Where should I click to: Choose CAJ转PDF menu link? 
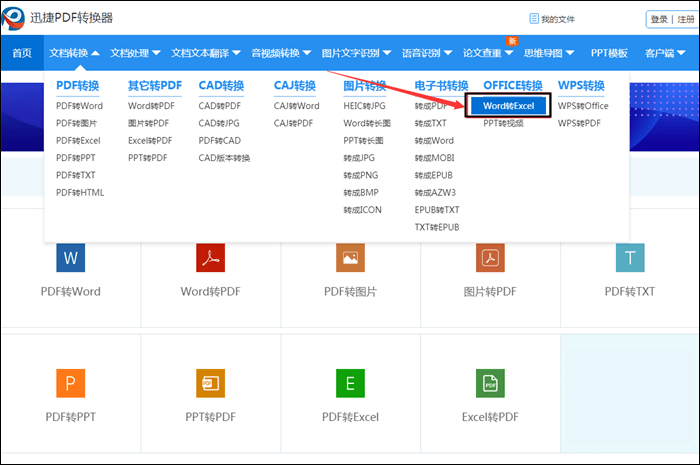click(293, 123)
